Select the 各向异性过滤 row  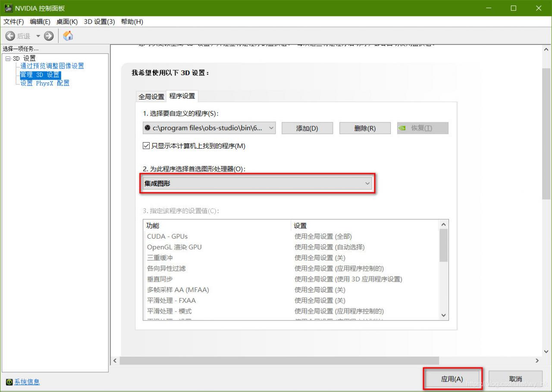pos(291,268)
